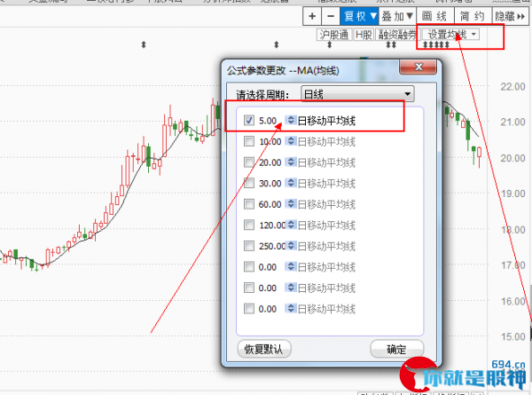Image resolution: width=532 pixels, height=395 pixels.
Task: Check the 10.00 day moving average
Action: coord(249,141)
